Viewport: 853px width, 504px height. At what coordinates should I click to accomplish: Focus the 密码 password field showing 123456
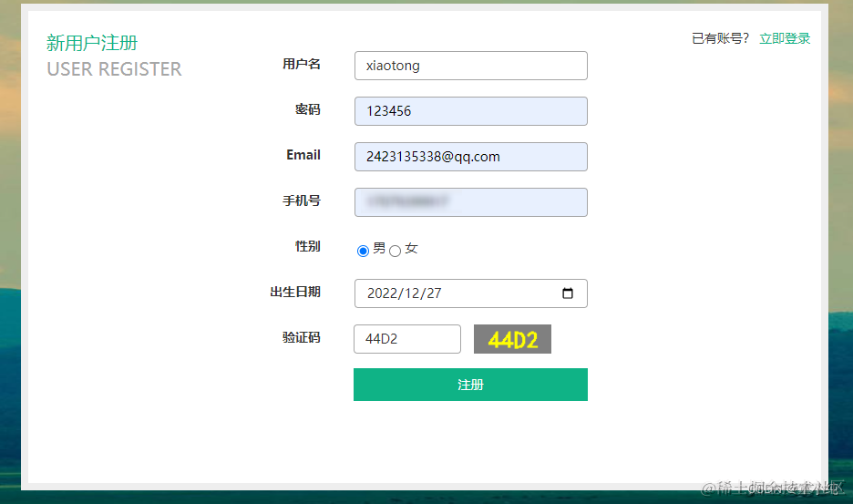471,111
